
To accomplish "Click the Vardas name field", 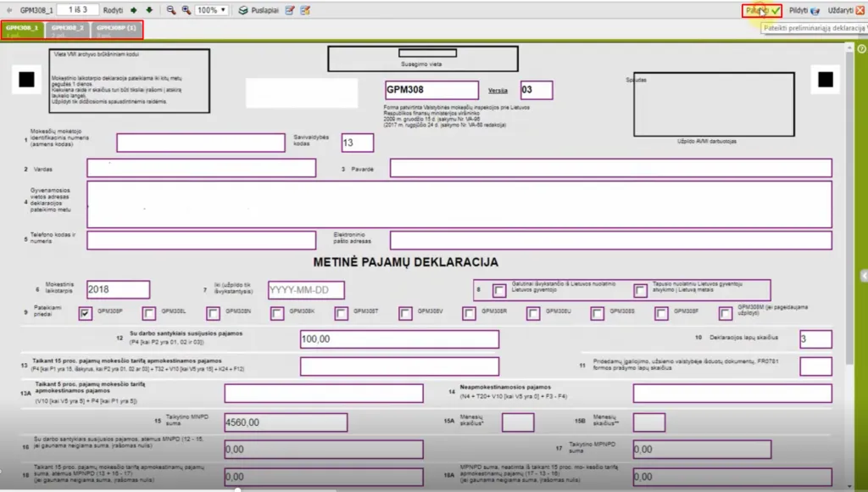I will [202, 168].
